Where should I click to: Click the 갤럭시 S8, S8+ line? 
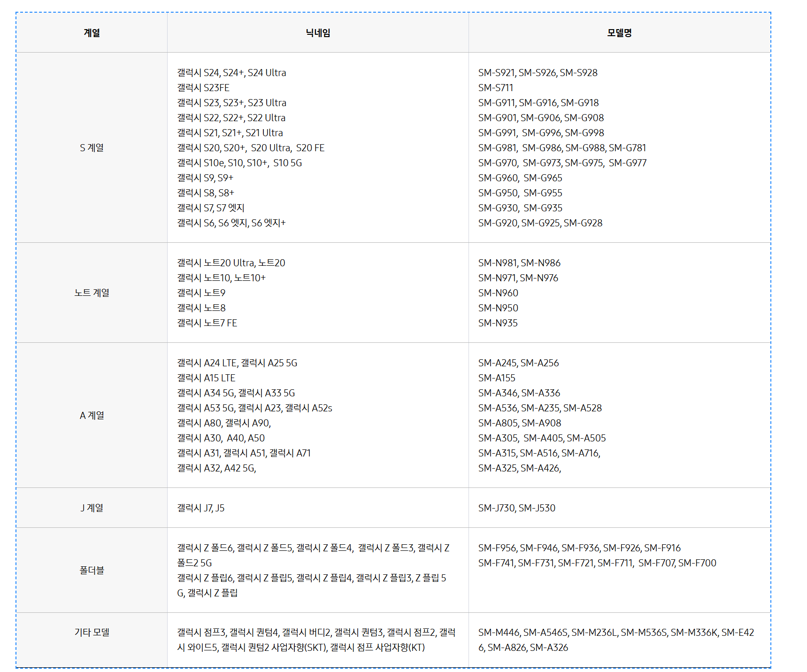tap(206, 193)
